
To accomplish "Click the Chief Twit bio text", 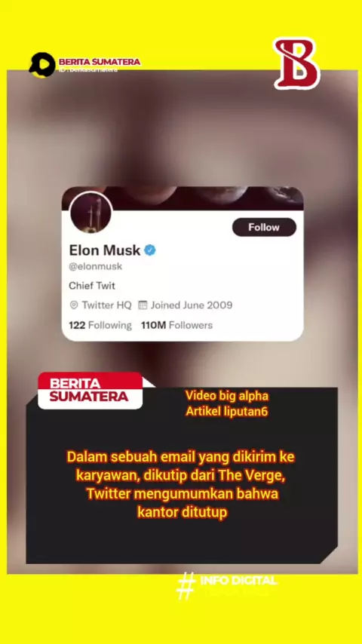I will point(92,286).
